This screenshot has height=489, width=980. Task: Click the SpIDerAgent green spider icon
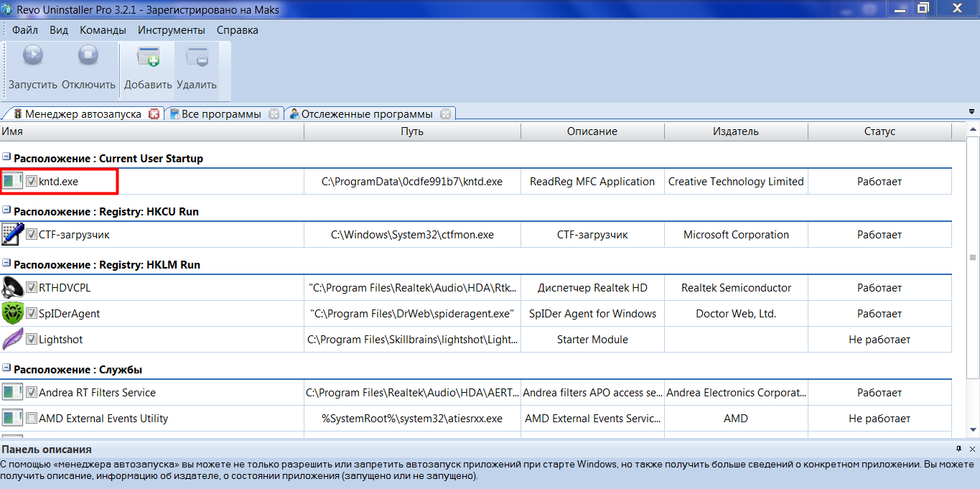click(x=12, y=314)
